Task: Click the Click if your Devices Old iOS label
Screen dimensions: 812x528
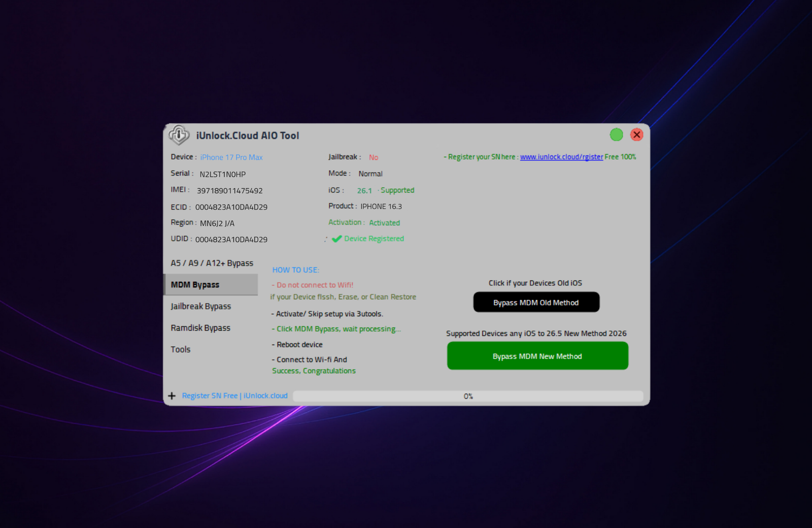Action: (x=535, y=283)
